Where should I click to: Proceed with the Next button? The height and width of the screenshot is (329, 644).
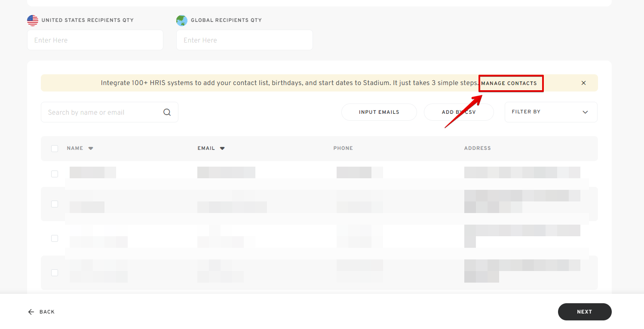(584, 312)
